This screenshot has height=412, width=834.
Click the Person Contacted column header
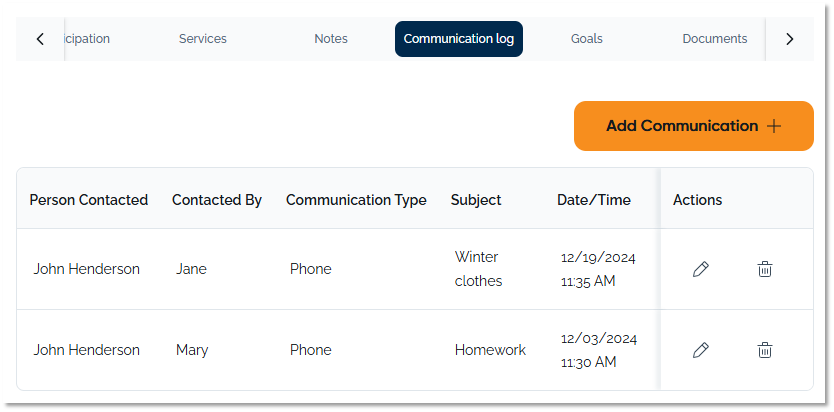pos(89,200)
